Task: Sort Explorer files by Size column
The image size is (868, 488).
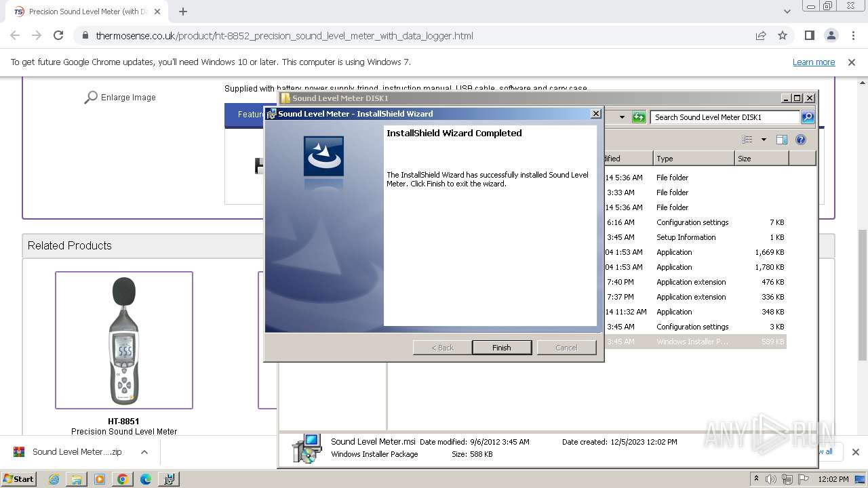Action: [762, 159]
